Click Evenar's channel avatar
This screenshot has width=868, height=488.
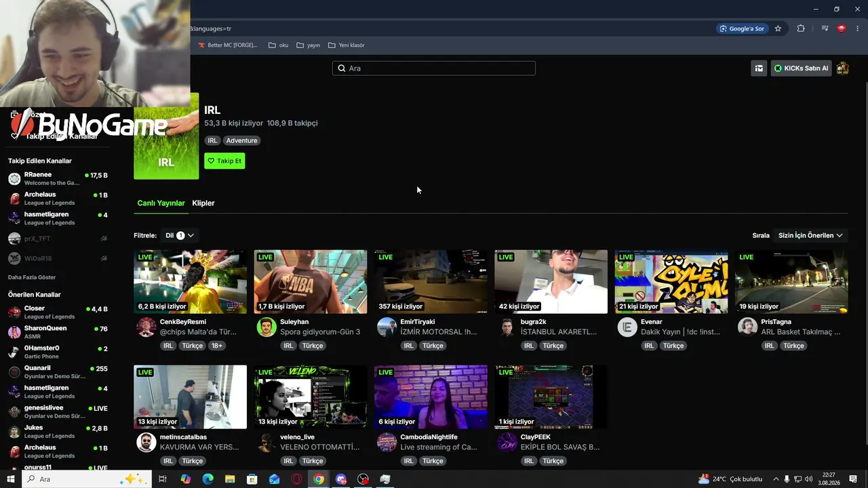pyautogui.click(x=627, y=327)
